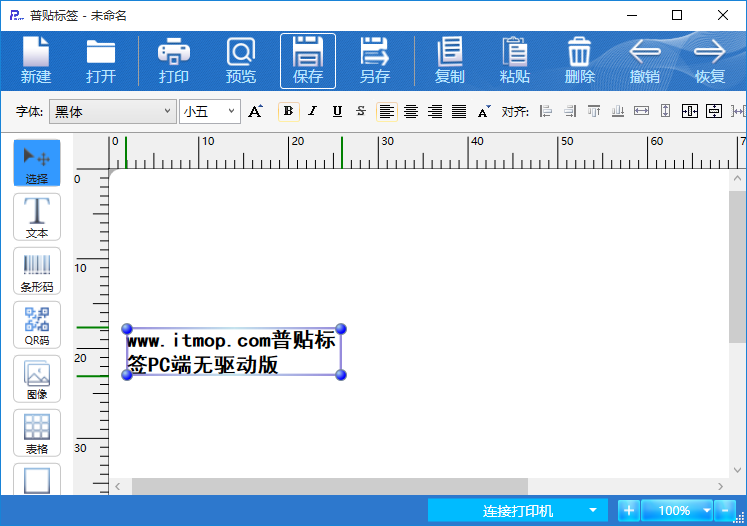The width and height of the screenshot is (747, 526).
Task: Click the 保存 (Save) toolbar icon
Action: click(307, 60)
